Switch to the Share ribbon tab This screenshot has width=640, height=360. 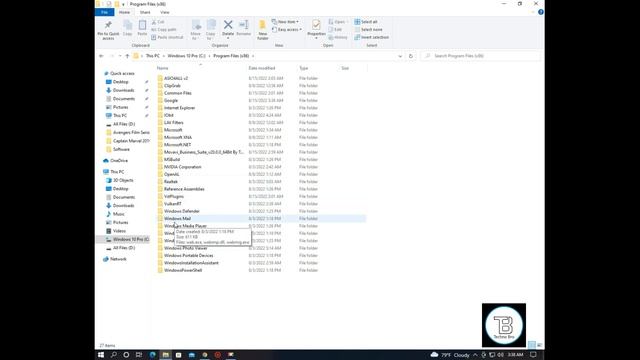click(x=145, y=12)
